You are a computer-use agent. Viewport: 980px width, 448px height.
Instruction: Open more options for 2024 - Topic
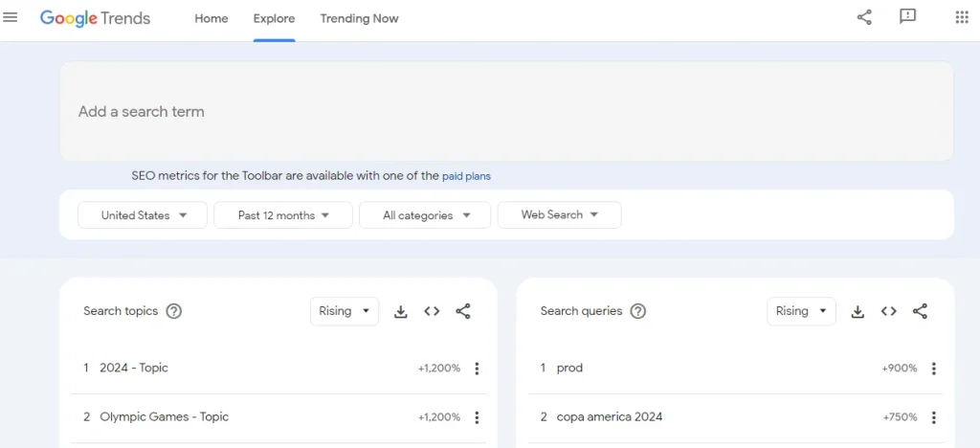pyautogui.click(x=477, y=369)
